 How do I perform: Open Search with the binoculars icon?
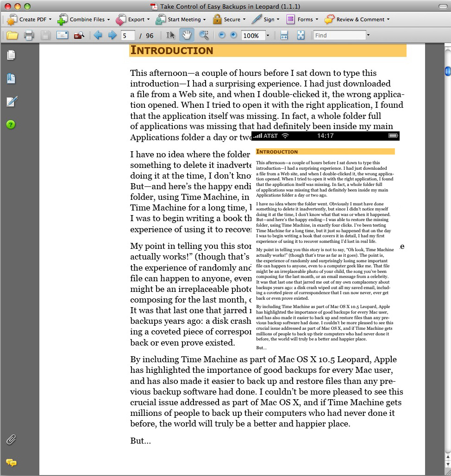pyautogui.click(x=79, y=36)
